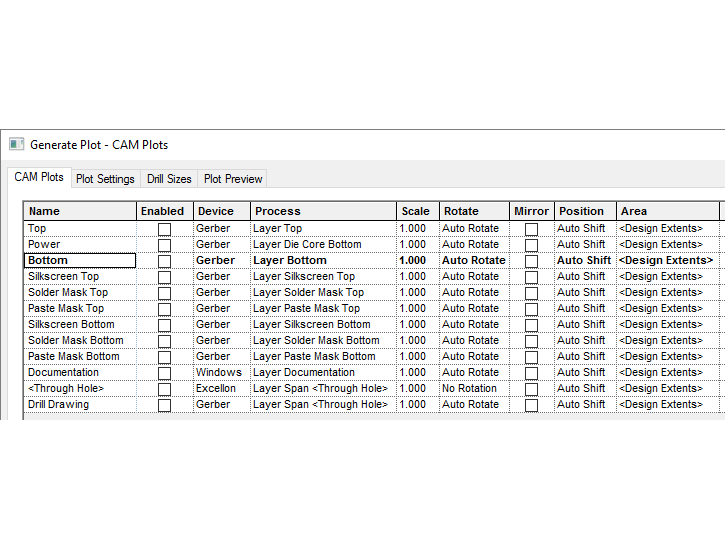Screen dimensions: 725x550
Task: Click the Position column header
Action: [x=585, y=211]
